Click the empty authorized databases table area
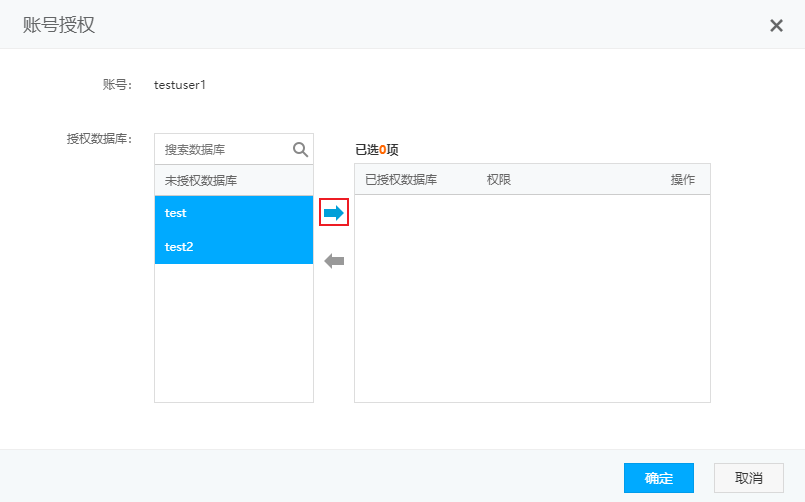Viewport: 805px width, 502px height. pos(532,298)
